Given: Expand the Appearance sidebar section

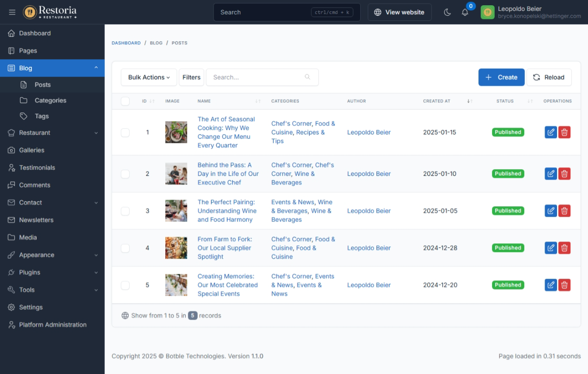Looking at the screenshot, I should point(52,255).
